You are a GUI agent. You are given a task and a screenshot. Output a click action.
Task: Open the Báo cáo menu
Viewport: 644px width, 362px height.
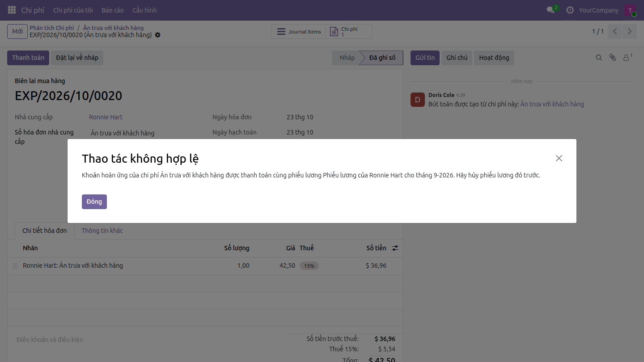112,10
